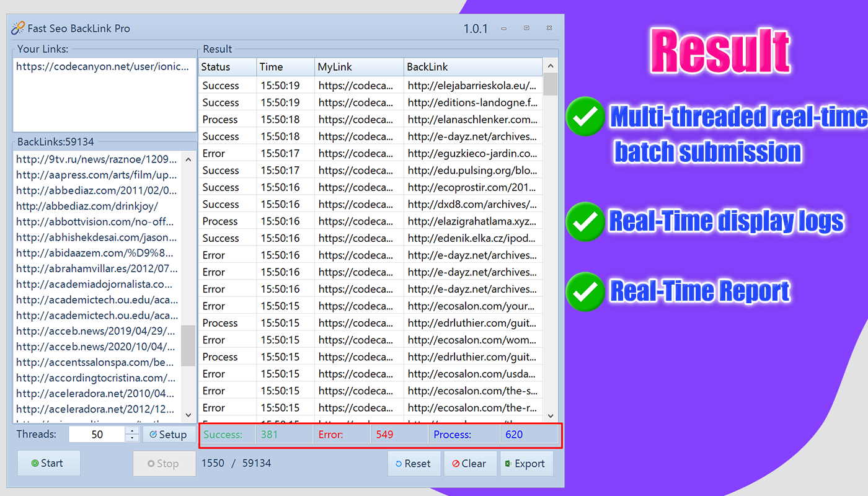Open settings via the Setup gear icon

(153, 434)
